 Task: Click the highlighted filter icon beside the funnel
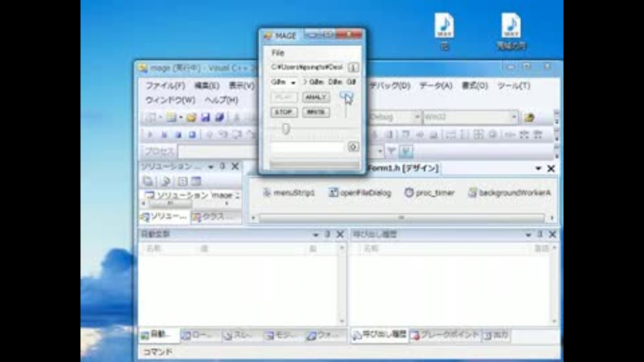406,152
